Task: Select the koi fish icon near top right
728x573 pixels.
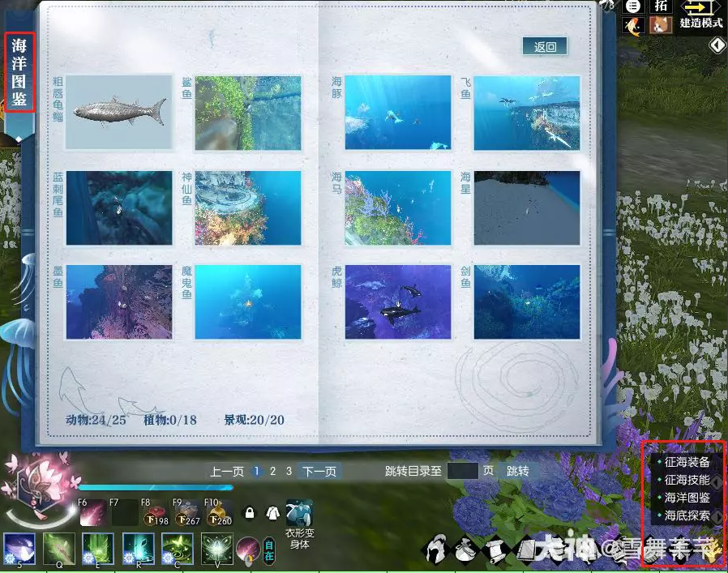Action: [632, 24]
